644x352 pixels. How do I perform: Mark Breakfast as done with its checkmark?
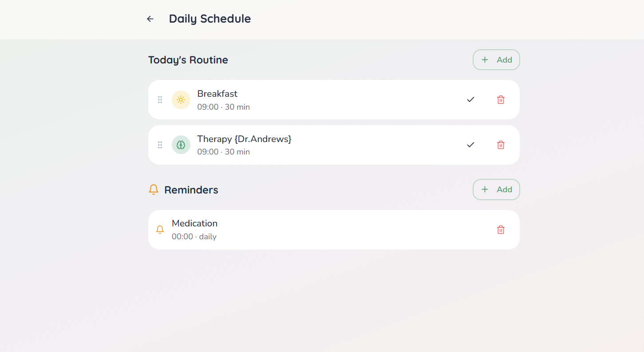point(470,99)
